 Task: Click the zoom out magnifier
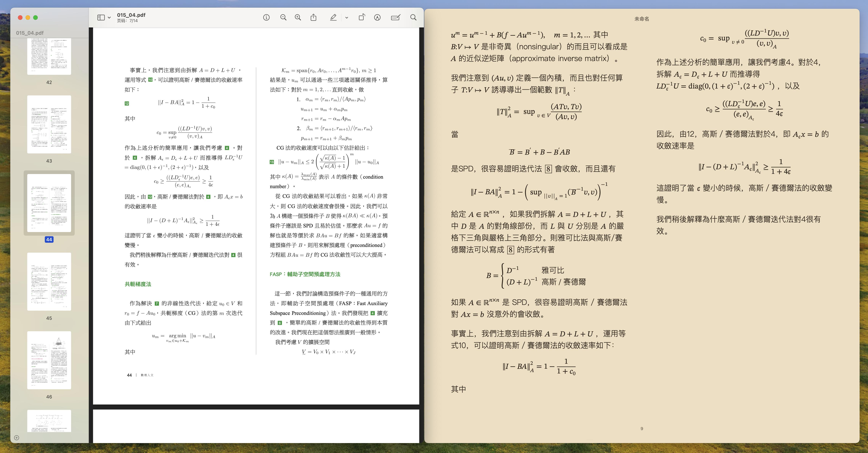point(283,18)
